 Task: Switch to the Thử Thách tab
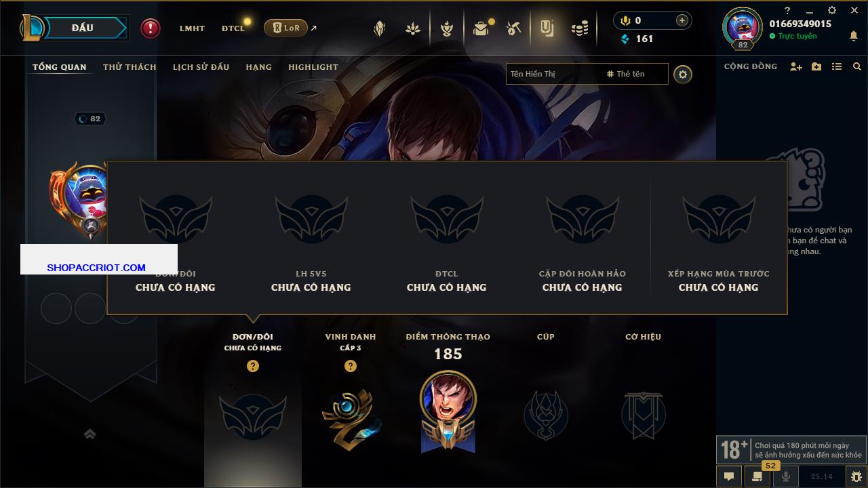(x=130, y=67)
